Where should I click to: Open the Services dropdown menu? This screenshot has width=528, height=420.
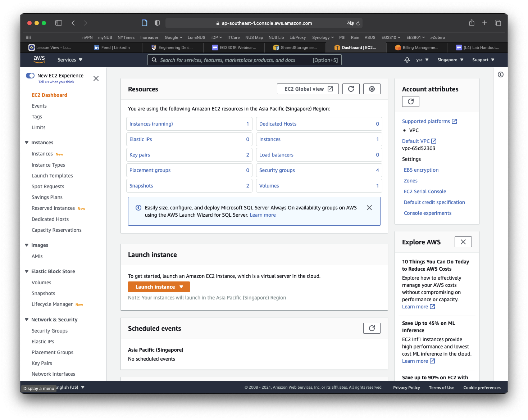pos(70,60)
